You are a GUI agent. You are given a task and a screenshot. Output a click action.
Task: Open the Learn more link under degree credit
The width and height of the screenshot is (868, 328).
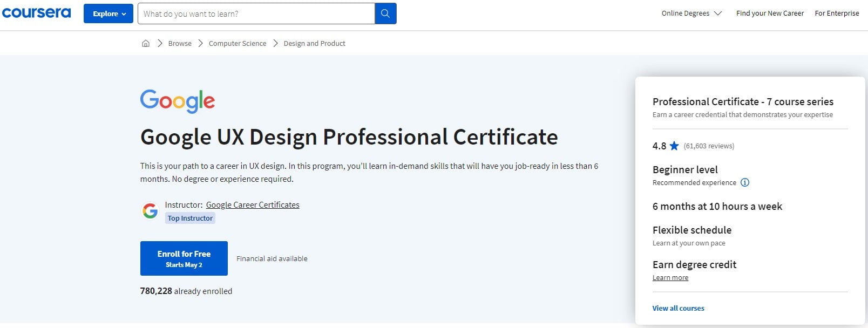pos(670,277)
